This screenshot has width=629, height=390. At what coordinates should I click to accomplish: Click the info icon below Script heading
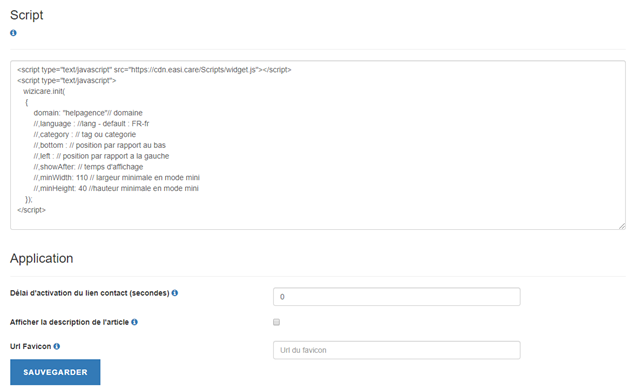[x=13, y=33]
